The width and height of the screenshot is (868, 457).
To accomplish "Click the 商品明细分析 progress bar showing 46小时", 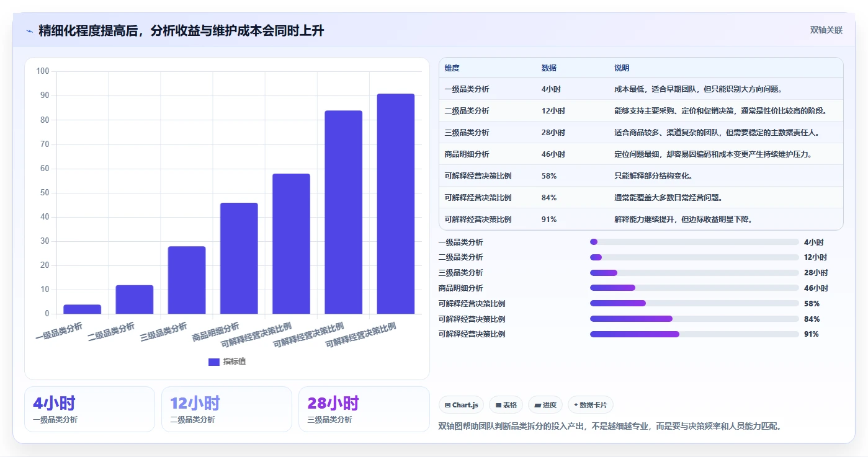I will [x=694, y=288].
